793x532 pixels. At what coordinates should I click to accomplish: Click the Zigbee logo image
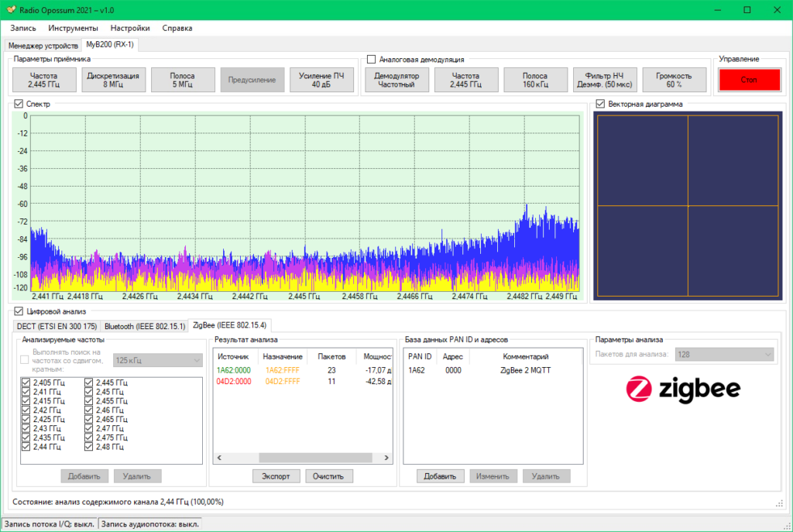tap(683, 389)
